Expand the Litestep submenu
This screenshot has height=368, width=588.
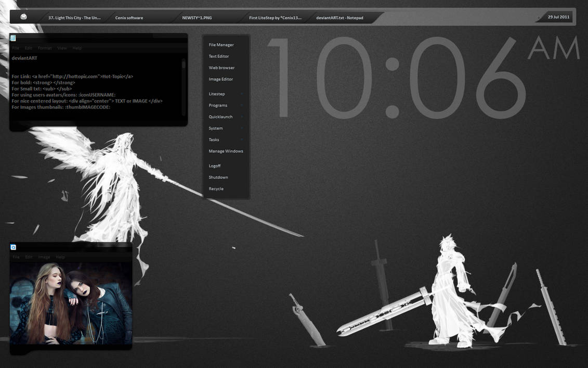[217, 94]
